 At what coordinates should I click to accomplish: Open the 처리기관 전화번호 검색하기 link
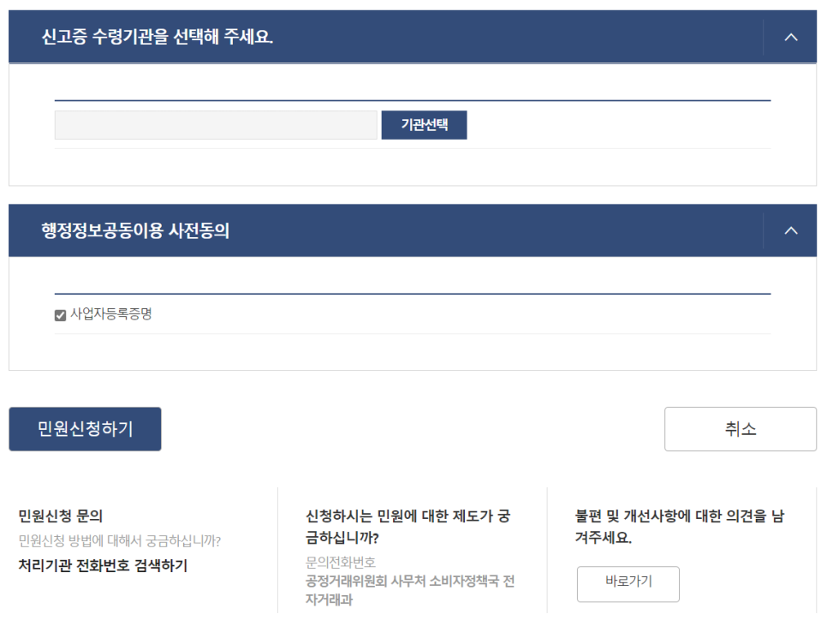click(x=103, y=565)
